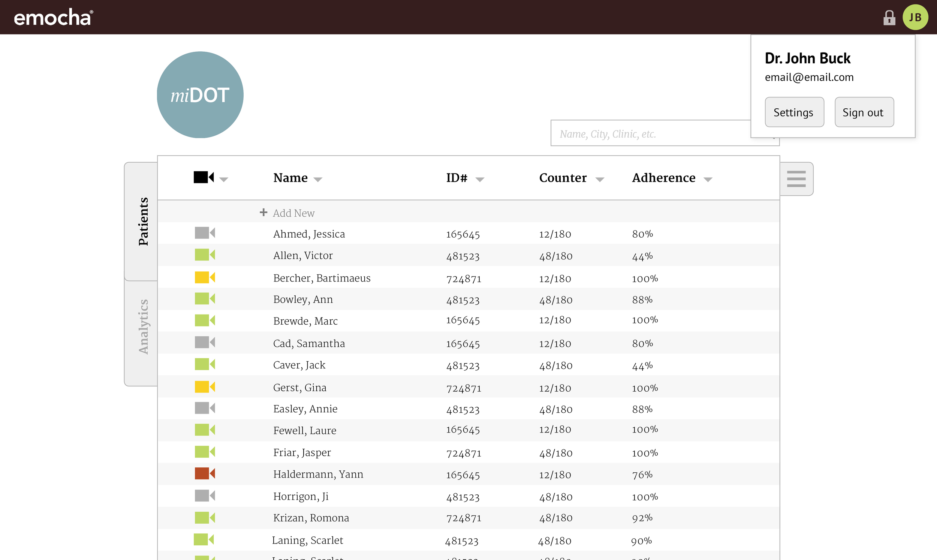Click Name column header text
Screen dimensions: 937x560
290,177
